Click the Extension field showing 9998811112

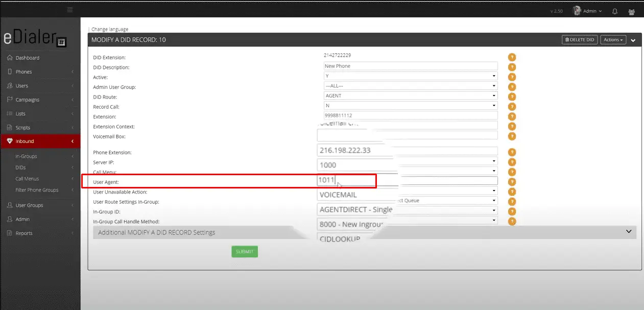411,115
